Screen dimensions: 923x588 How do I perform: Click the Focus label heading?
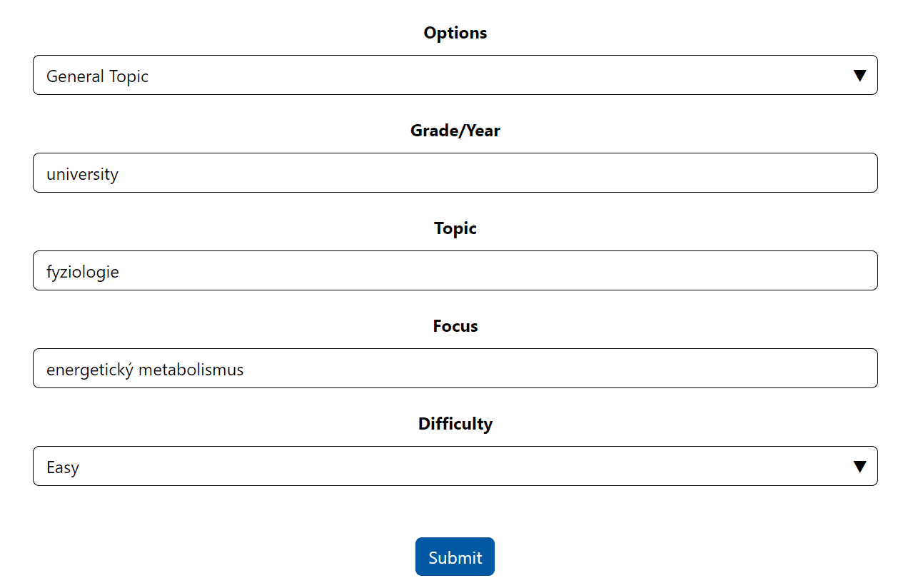tap(455, 326)
